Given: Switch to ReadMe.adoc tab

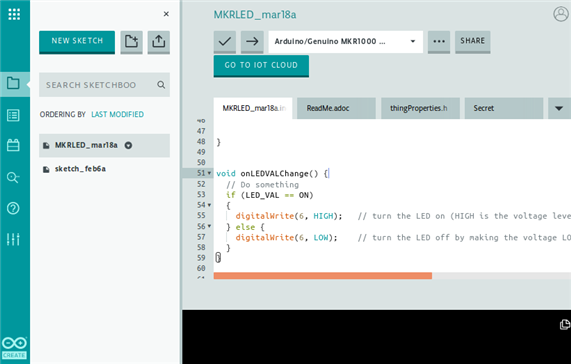Looking at the screenshot, I should point(336,108).
